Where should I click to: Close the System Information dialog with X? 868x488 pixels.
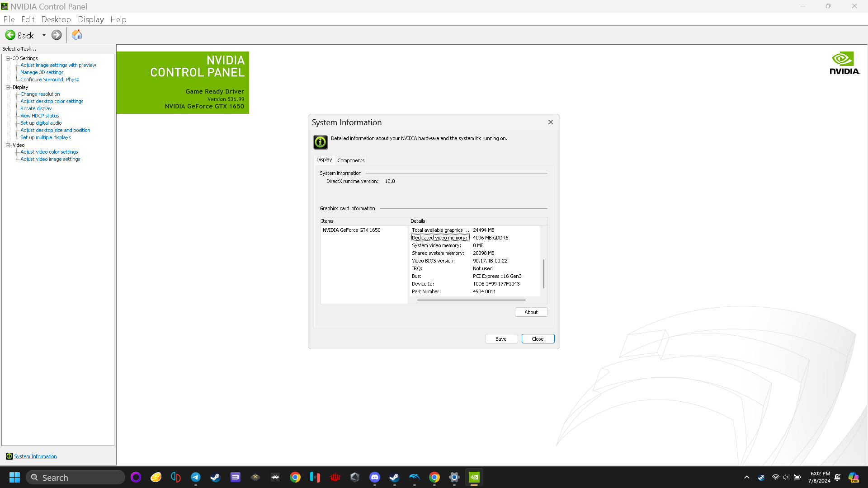pos(551,122)
